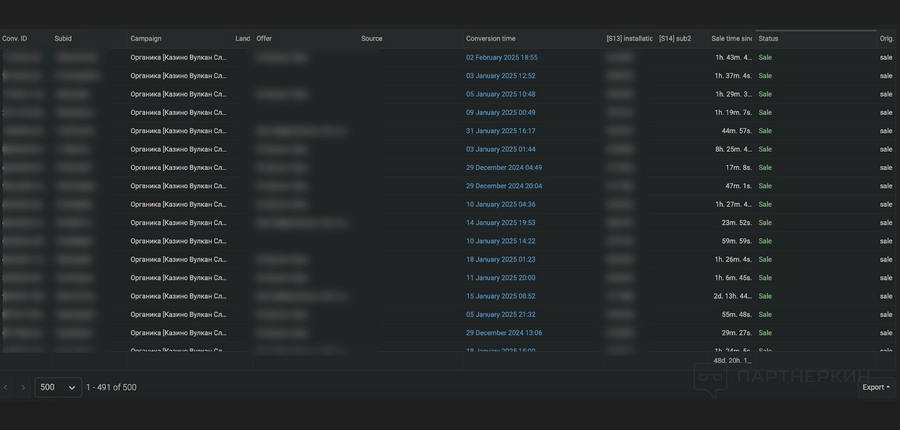Click the 1h. 19m. 7s. sale time cell
This screenshot has width=900, height=430.
click(x=733, y=113)
